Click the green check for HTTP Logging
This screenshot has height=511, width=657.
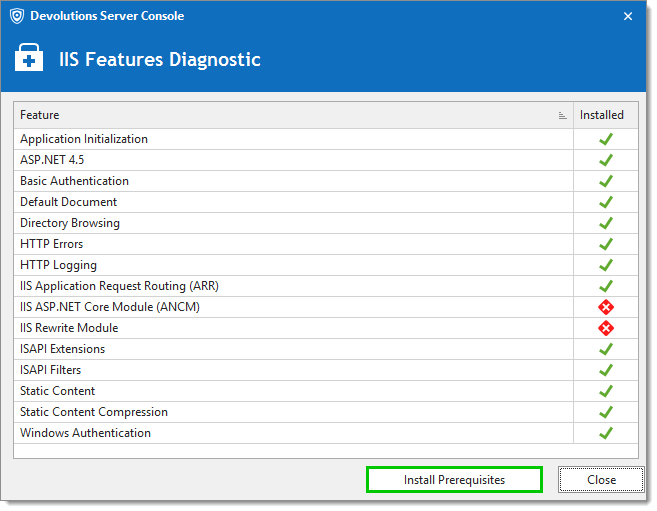pyautogui.click(x=606, y=265)
